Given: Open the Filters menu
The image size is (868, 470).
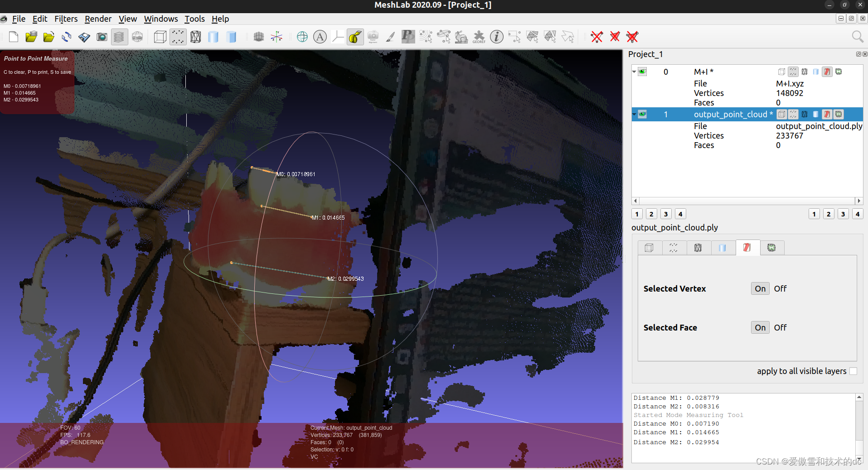Looking at the screenshot, I should 66,19.
